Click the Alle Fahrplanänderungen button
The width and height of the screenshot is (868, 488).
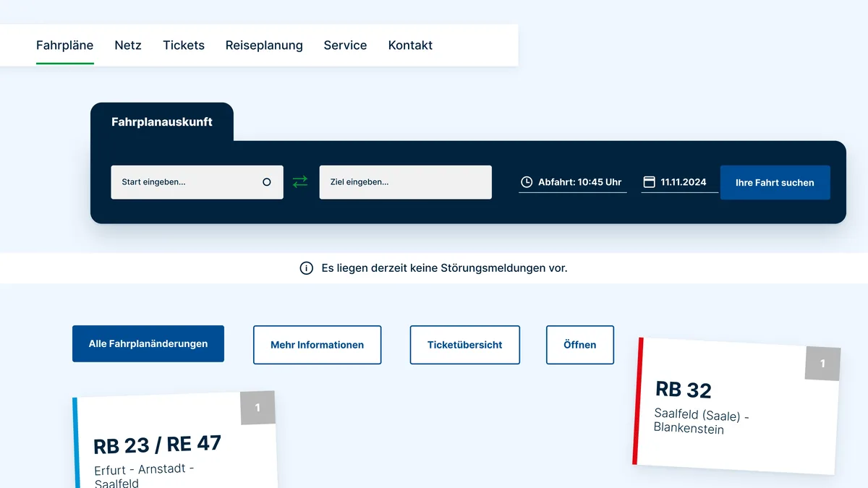(148, 344)
